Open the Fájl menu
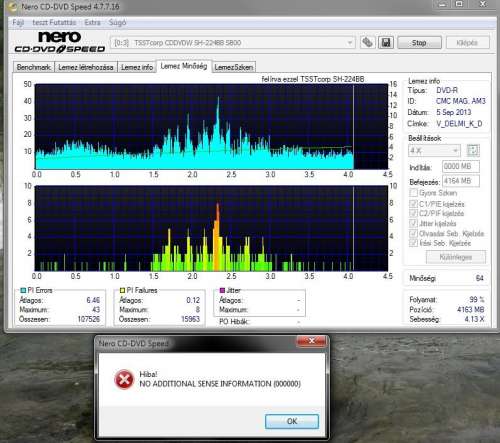 18,23
